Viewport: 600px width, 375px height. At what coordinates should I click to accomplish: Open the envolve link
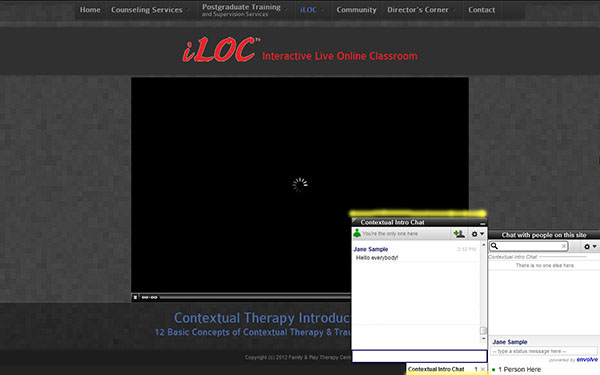[x=587, y=359]
